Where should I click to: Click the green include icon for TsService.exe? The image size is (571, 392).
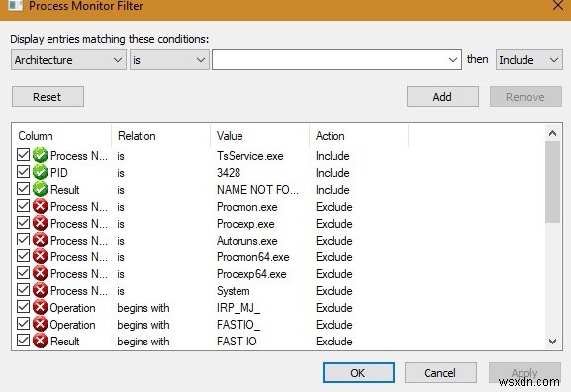40,156
